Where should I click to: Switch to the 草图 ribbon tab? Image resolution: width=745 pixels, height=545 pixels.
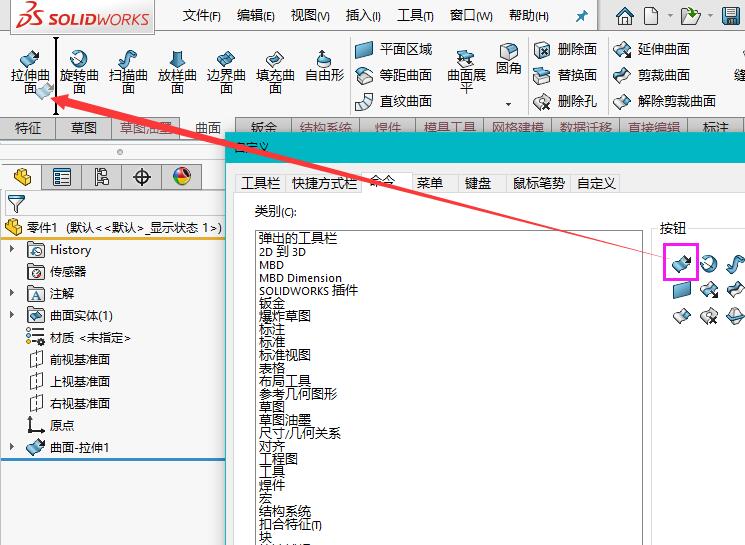(84, 128)
